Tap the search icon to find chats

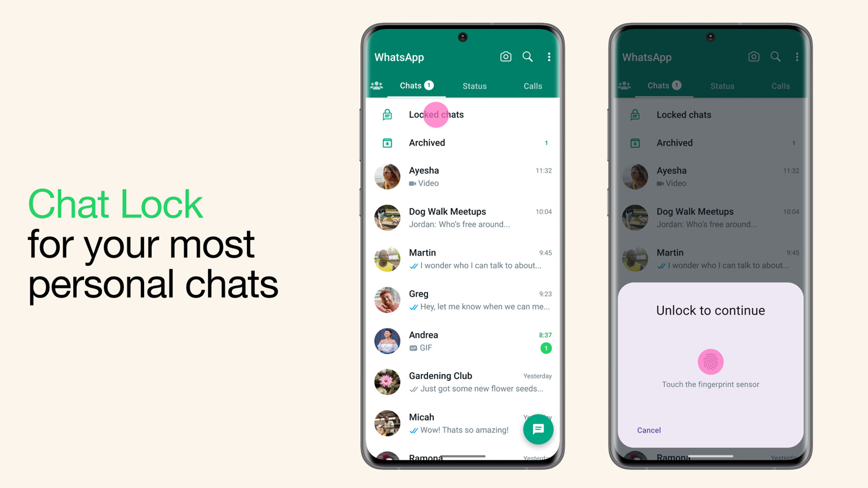527,57
